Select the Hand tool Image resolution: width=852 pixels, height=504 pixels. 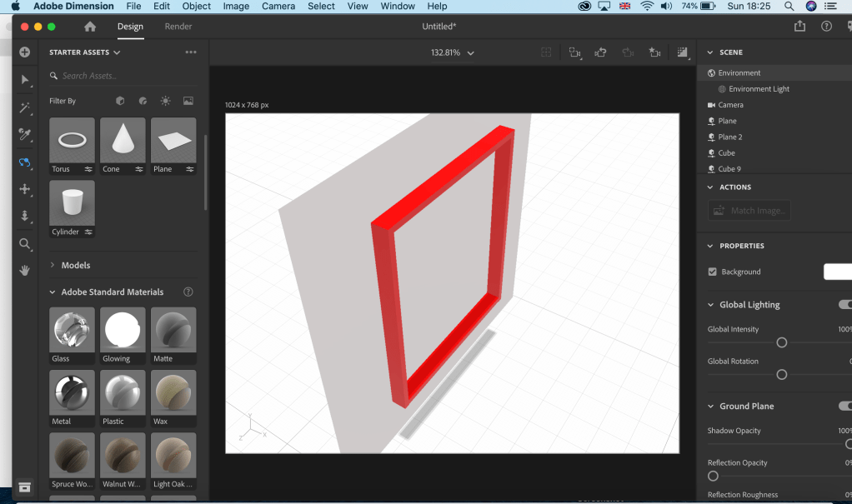[x=25, y=271]
